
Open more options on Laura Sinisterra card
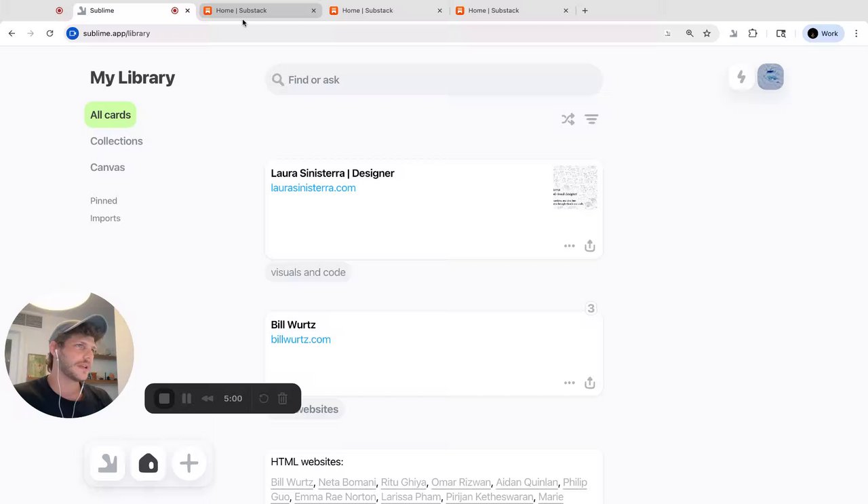(570, 246)
